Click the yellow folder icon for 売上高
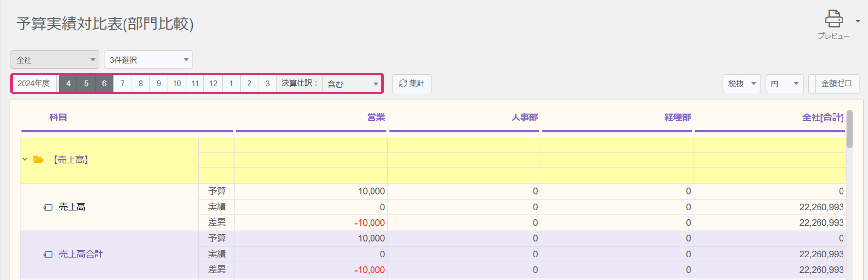Image resolution: width=868 pixels, height=280 pixels. (38, 160)
